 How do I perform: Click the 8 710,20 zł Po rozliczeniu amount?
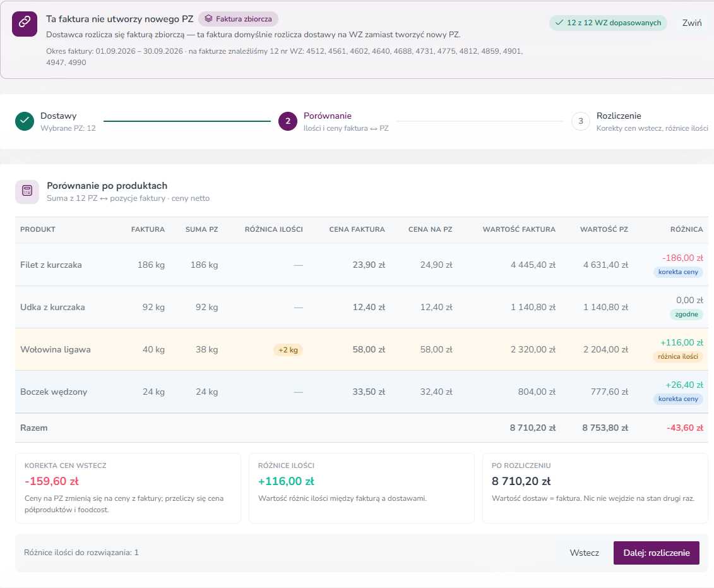[x=521, y=481]
